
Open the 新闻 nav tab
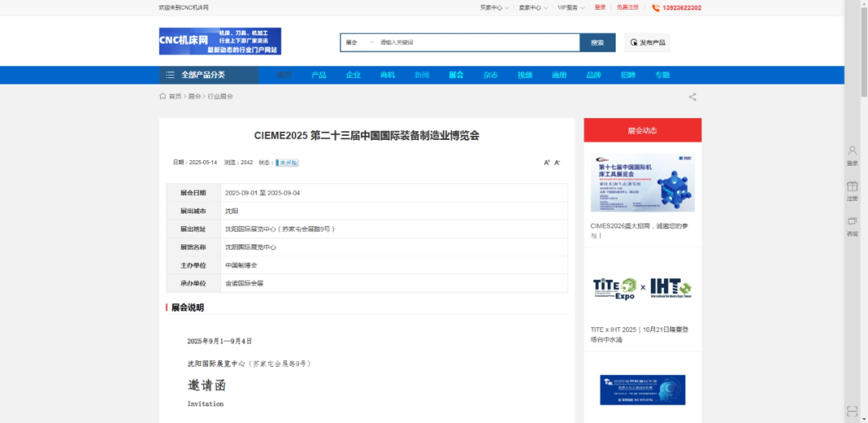click(422, 76)
